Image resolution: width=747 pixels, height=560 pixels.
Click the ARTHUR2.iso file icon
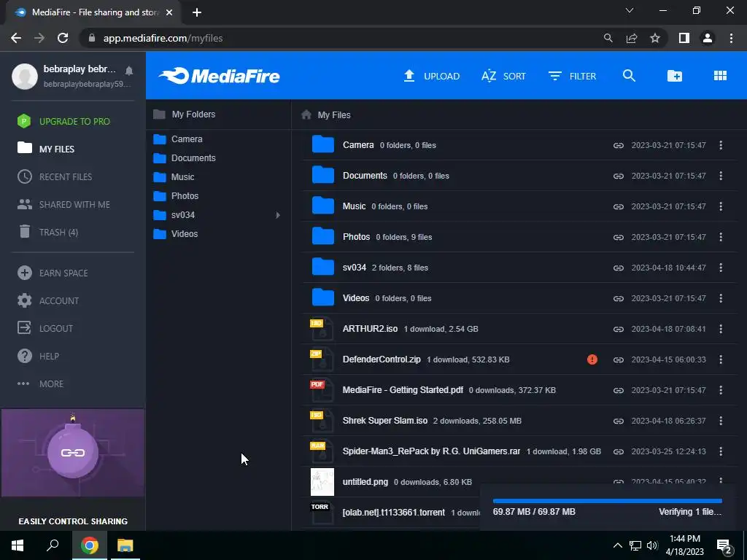click(322, 329)
